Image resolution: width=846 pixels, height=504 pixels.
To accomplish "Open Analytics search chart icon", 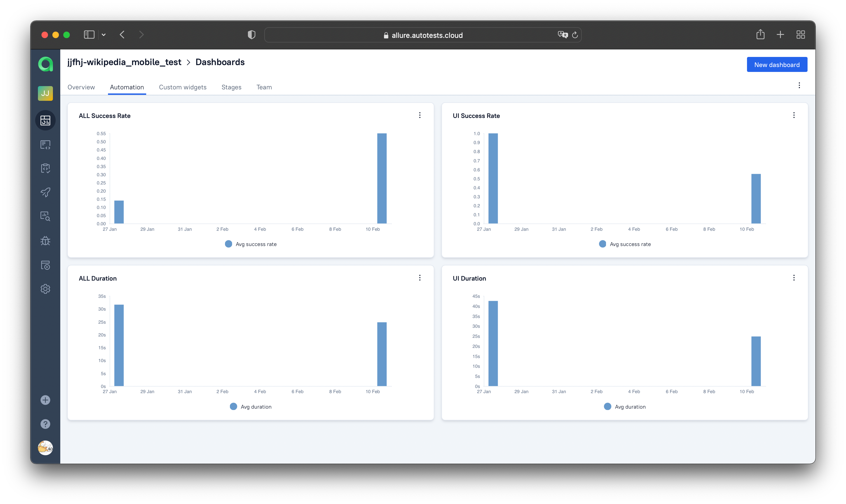I will click(x=45, y=216).
